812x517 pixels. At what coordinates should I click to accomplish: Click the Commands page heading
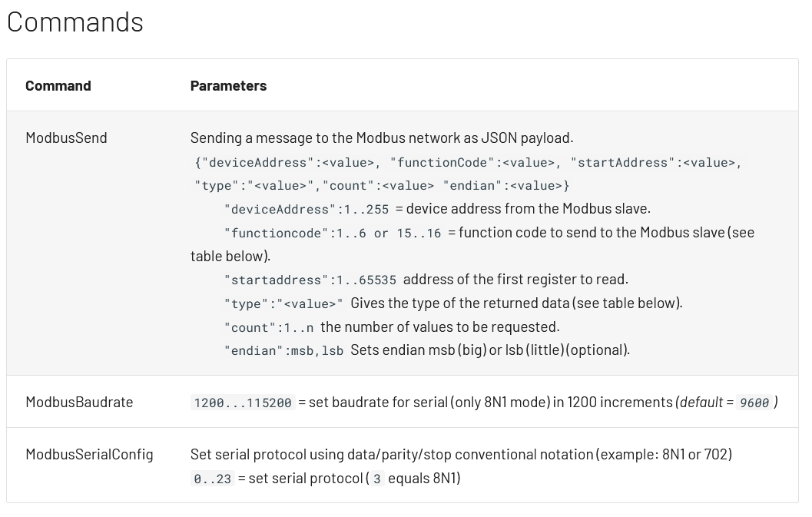click(x=75, y=22)
